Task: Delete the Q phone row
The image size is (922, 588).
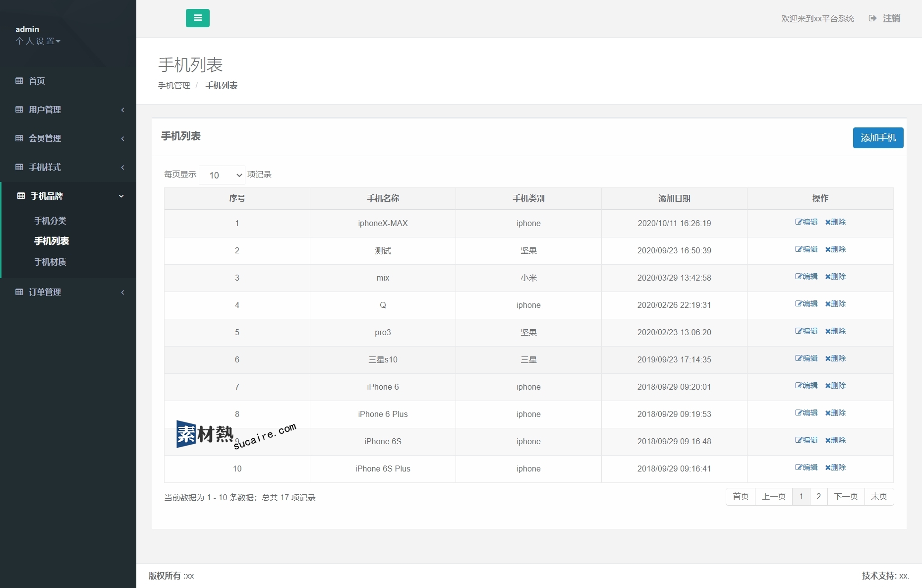Action: point(835,304)
